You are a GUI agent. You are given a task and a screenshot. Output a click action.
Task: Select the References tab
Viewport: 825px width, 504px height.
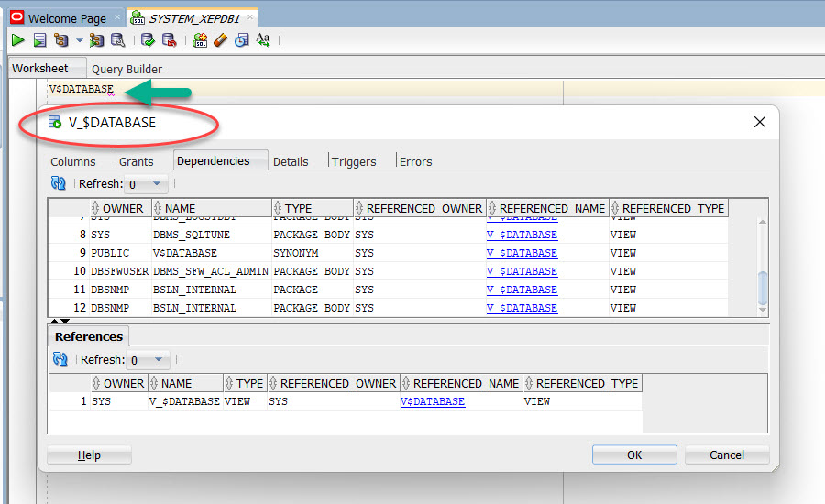pyautogui.click(x=88, y=336)
